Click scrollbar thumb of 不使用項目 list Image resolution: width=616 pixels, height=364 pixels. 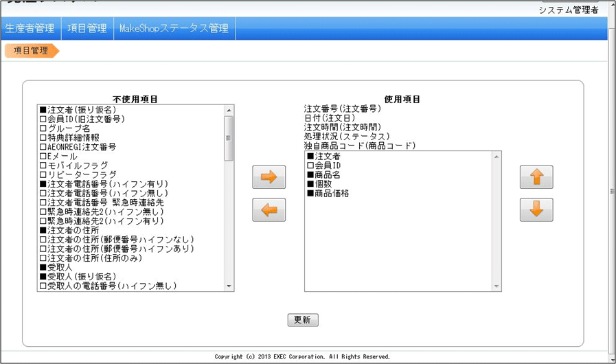pyautogui.click(x=229, y=138)
